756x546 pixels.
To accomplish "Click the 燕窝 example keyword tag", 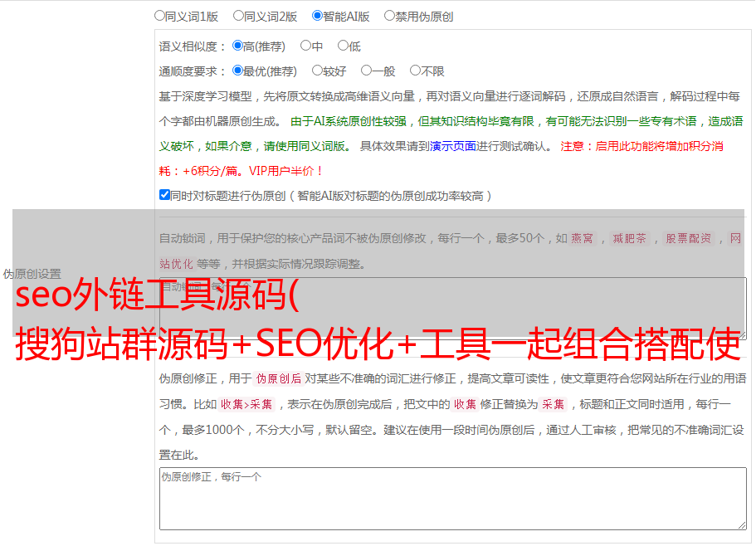I will (583, 238).
